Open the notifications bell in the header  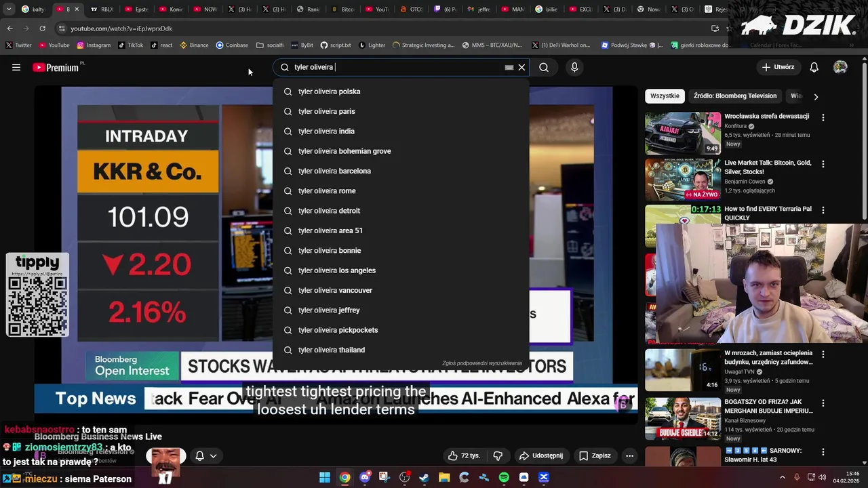tap(814, 67)
